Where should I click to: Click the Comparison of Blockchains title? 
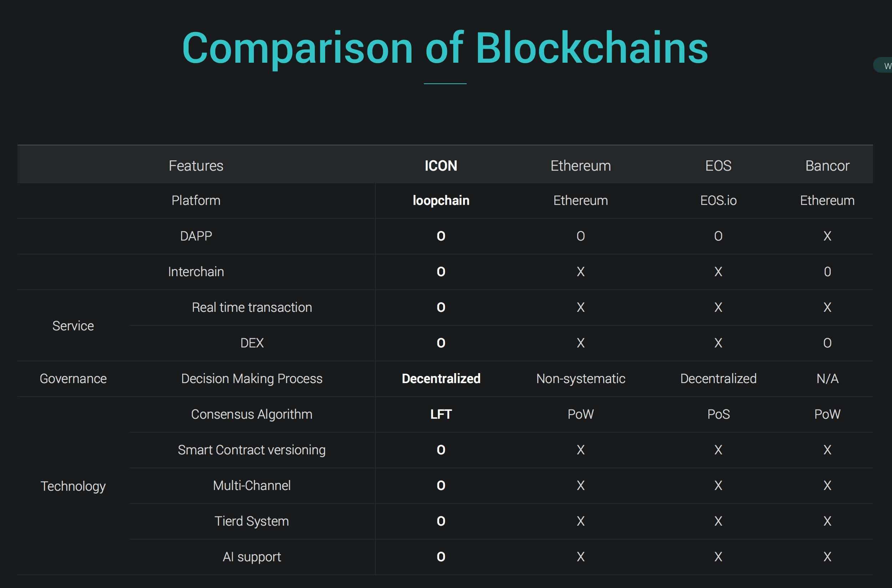(x=445, y=48)
